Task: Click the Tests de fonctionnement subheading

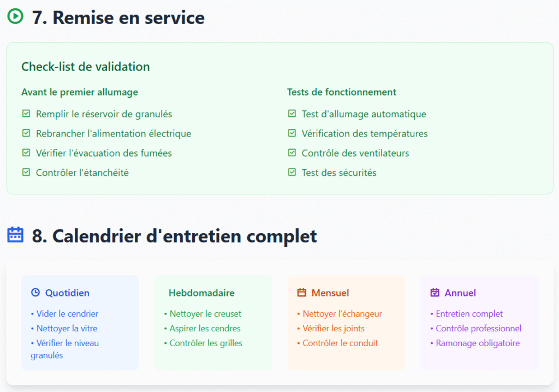Action: [x=342, y=92]
